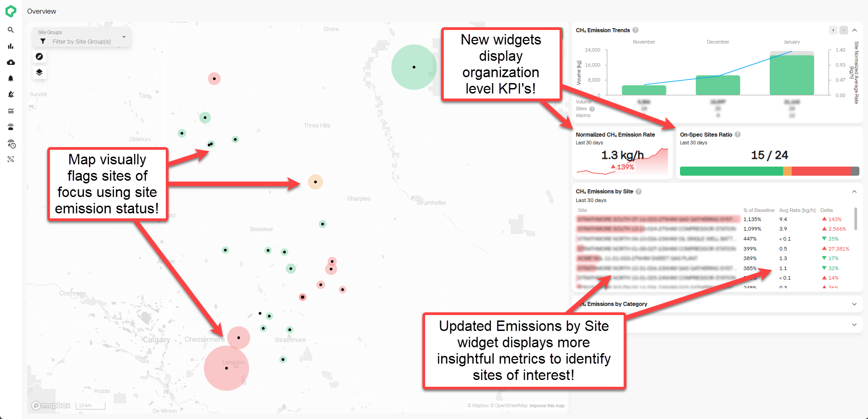
Task: Click the help icon beside On-Spec Sites Ratio
Action: (x=738, y=135)
